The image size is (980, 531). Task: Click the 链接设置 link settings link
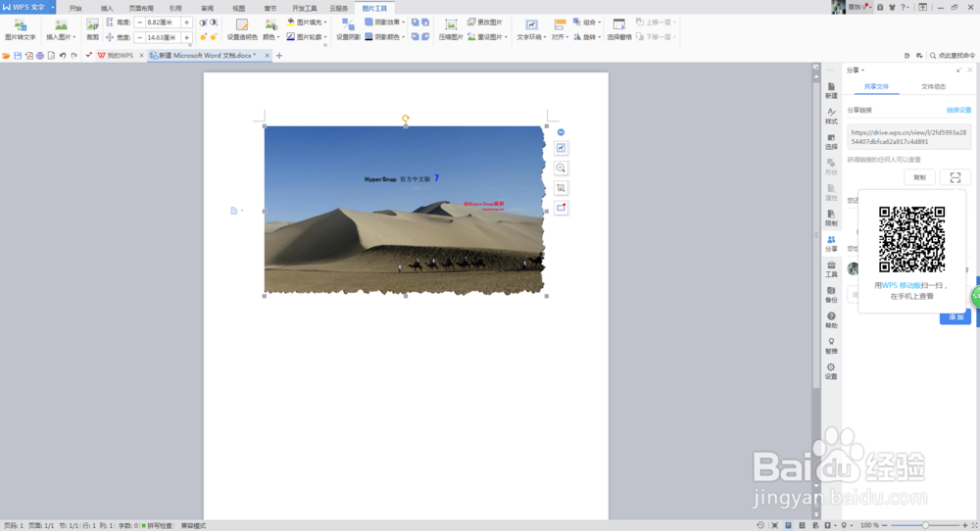[x=958, y=110]
